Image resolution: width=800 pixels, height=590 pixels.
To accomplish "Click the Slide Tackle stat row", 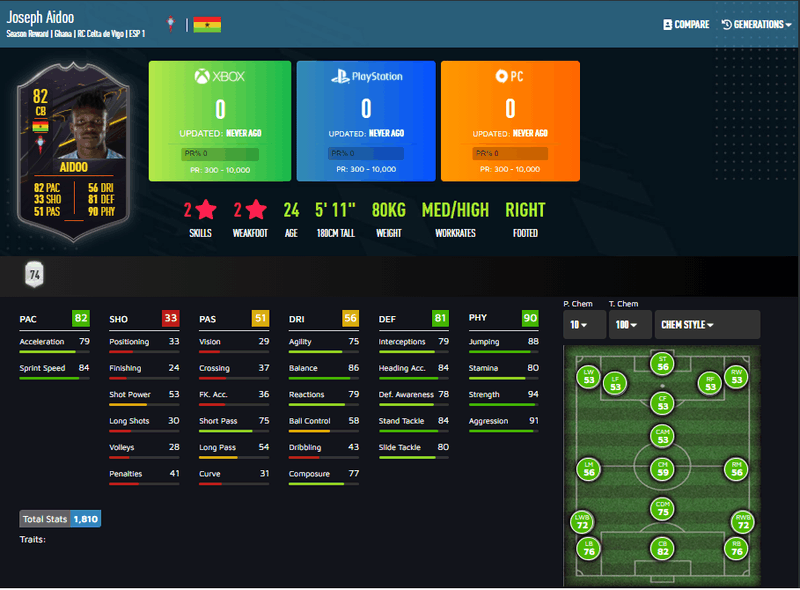I will (414, 450).
